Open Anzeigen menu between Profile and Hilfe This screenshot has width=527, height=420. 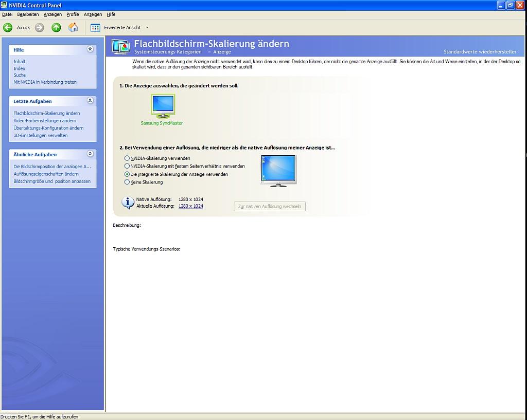[x=93, y=14]
